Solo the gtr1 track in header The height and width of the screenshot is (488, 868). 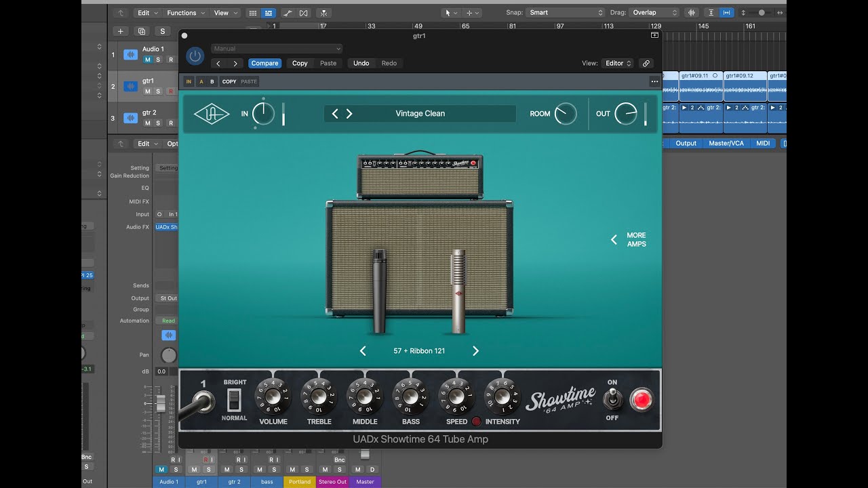(158, 91)
